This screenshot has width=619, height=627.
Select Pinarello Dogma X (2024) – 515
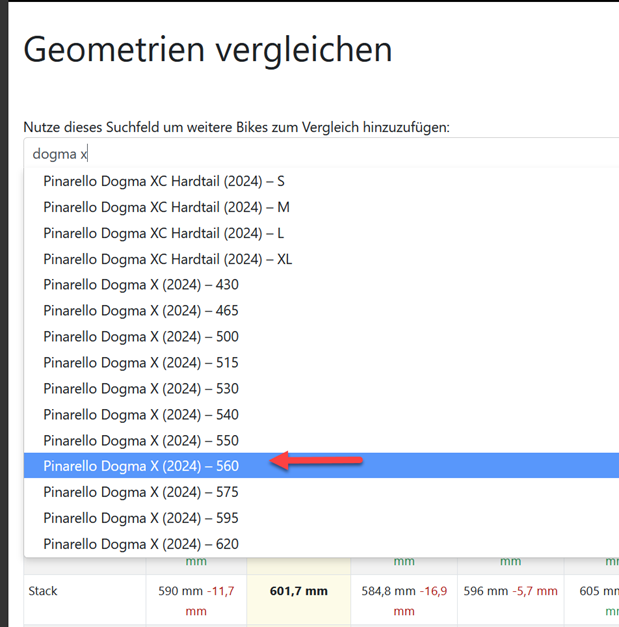tap(141, 363)
